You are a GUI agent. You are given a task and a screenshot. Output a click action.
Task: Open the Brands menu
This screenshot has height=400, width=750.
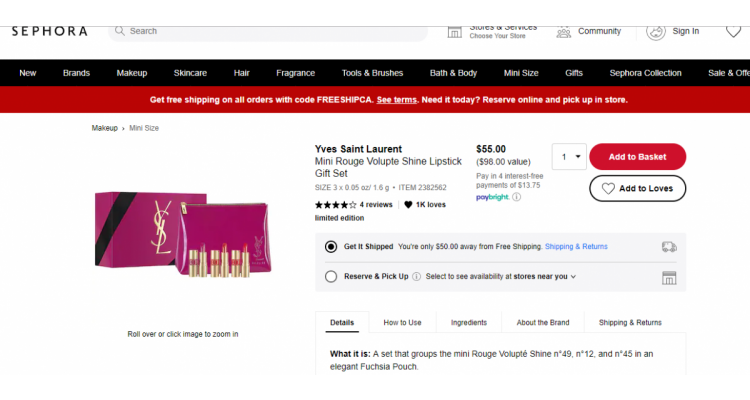click(77, 73)
